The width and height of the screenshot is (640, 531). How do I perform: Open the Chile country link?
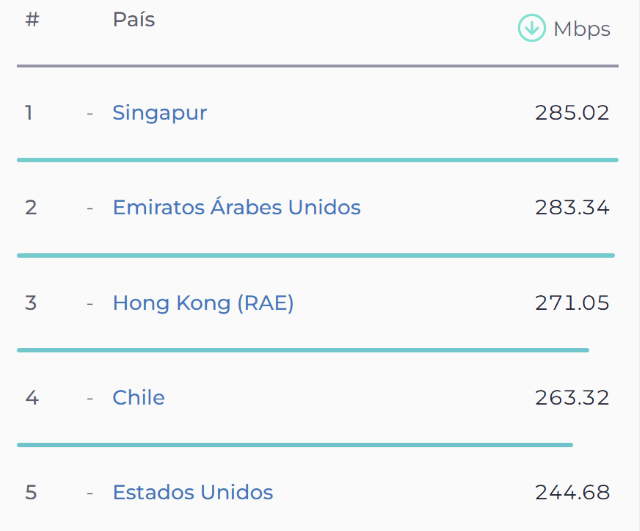click(138, 397)
